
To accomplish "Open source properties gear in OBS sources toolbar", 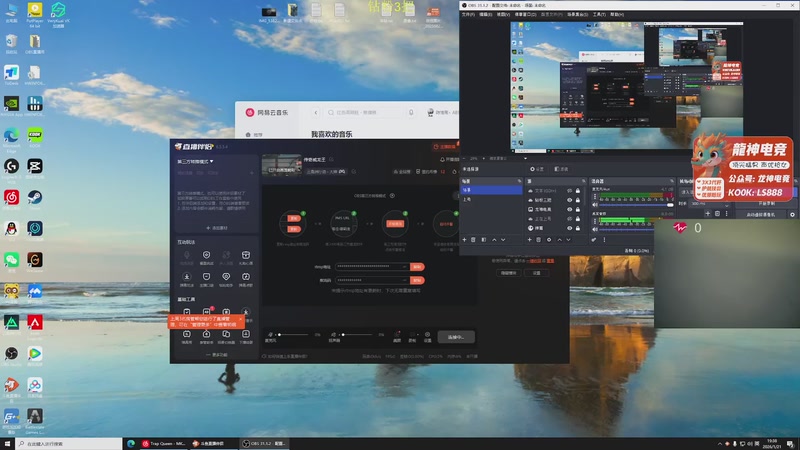I will [x=549, y=240].
